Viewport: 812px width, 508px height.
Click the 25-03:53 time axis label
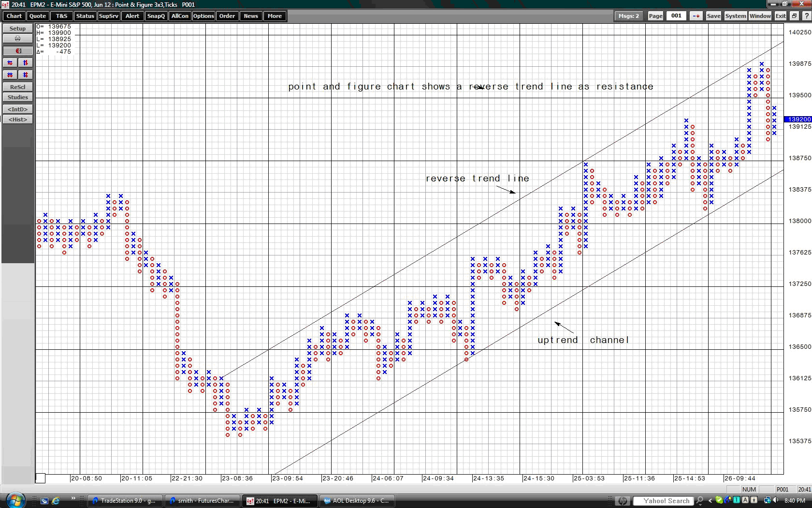click(x=589, y=478)
